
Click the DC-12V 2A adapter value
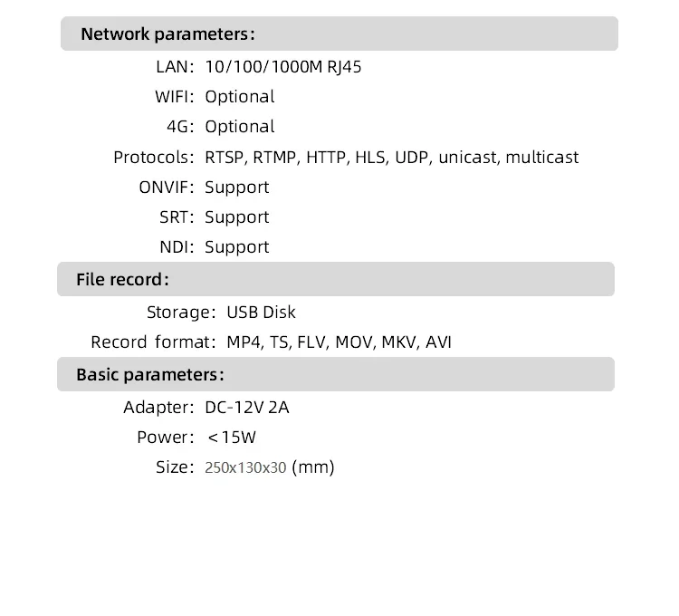(247, 407)
